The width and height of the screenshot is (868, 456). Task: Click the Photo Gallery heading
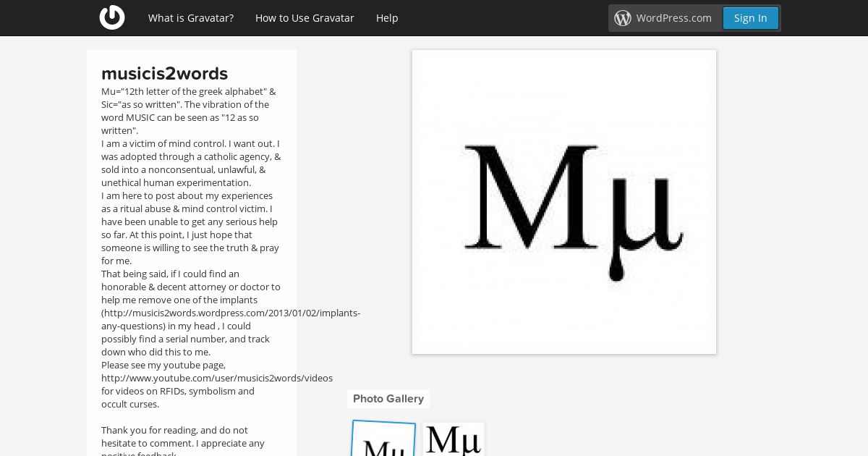pyautogui.click(x=388, y=399)
